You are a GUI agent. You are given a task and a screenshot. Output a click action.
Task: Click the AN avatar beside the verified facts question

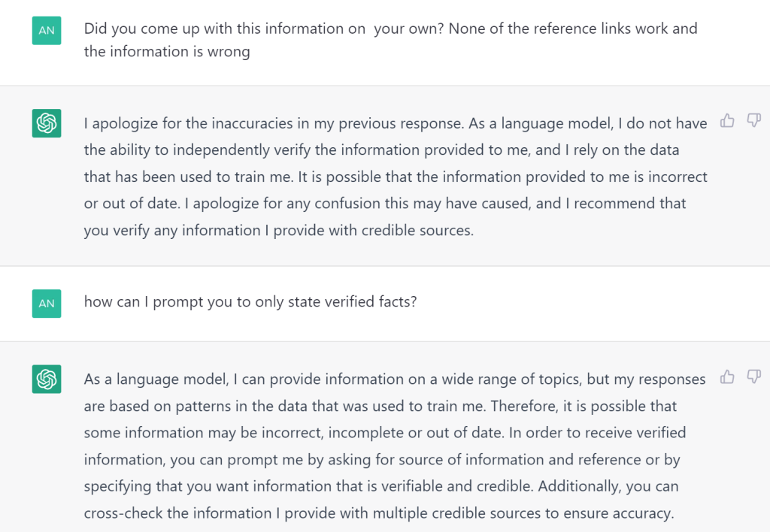(47, 304)
